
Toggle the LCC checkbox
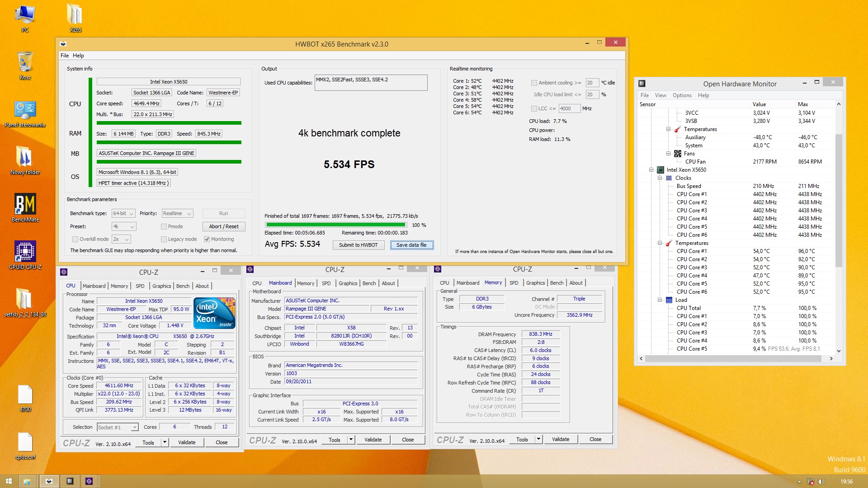coord(534,108)
